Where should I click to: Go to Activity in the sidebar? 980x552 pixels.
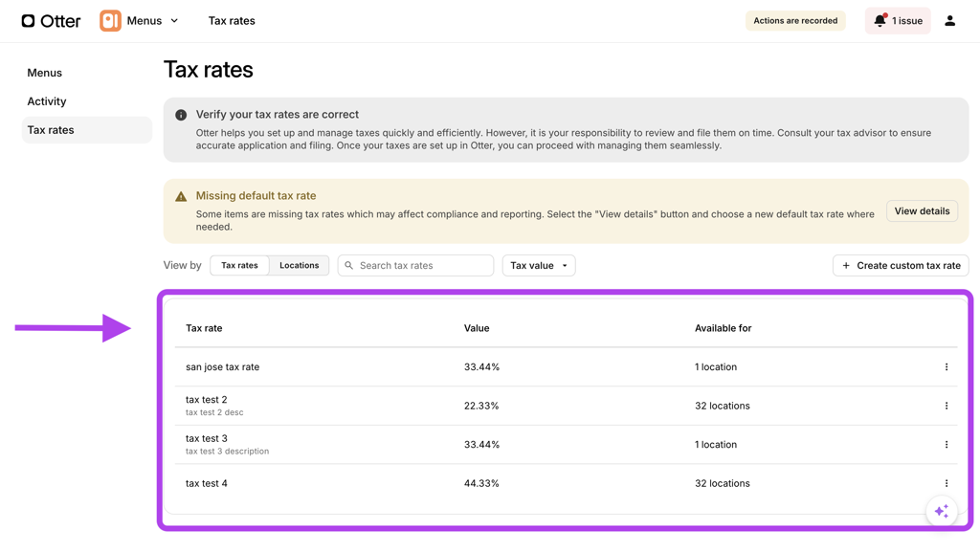click(47, 101)
